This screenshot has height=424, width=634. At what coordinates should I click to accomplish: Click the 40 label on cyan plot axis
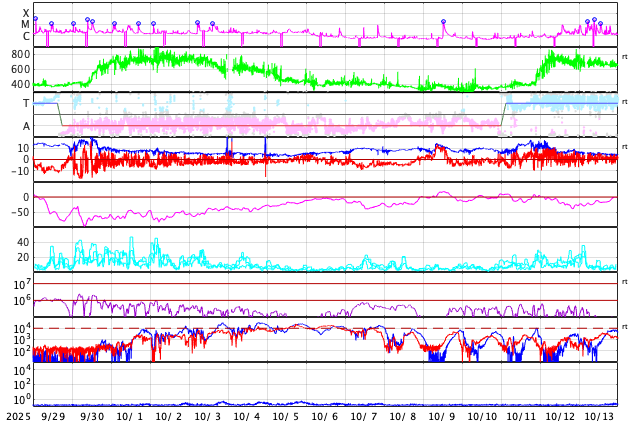23,242
